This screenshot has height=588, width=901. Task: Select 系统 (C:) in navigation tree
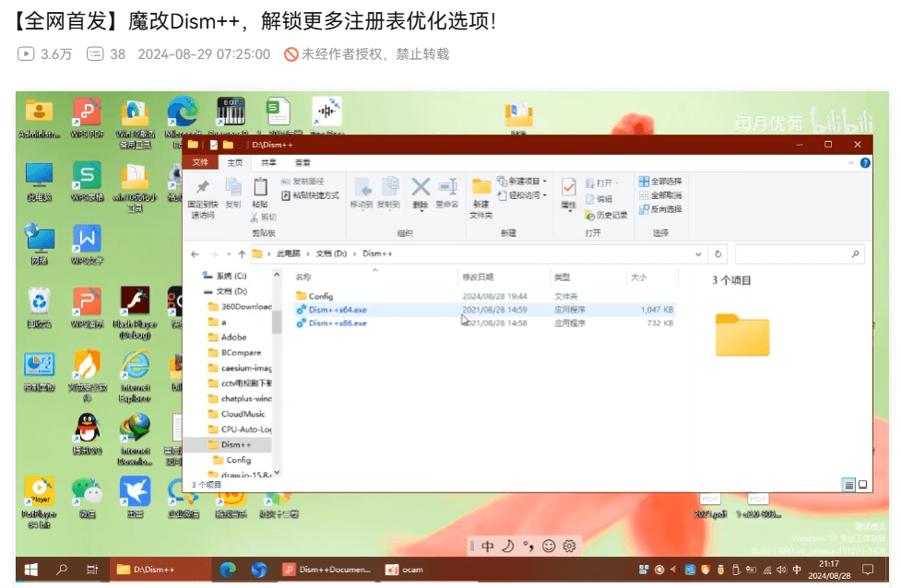coord(231,276)
